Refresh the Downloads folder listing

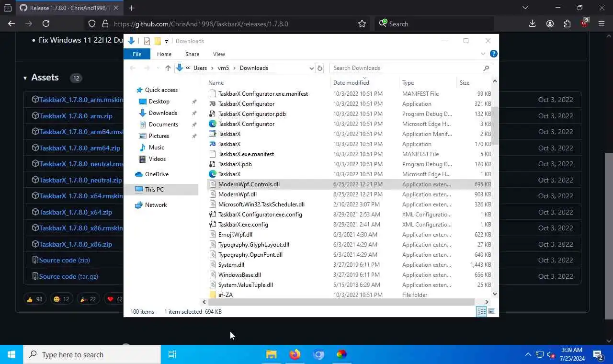pos(320,68)
